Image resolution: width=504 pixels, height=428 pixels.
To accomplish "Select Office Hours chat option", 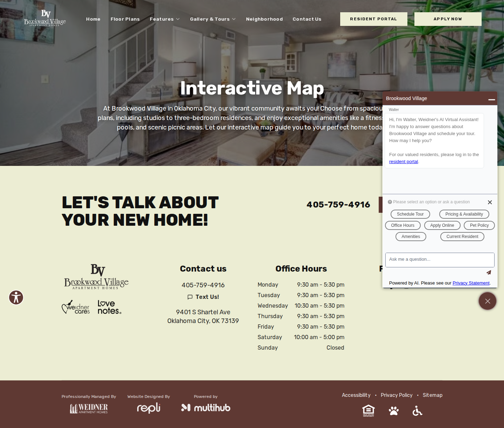I will click(403, 225).
